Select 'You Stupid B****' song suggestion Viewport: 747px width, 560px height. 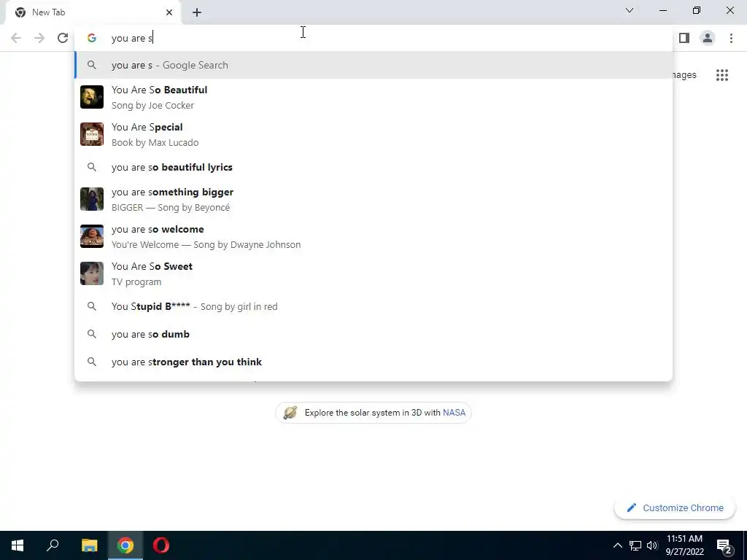tap(373, 306)
